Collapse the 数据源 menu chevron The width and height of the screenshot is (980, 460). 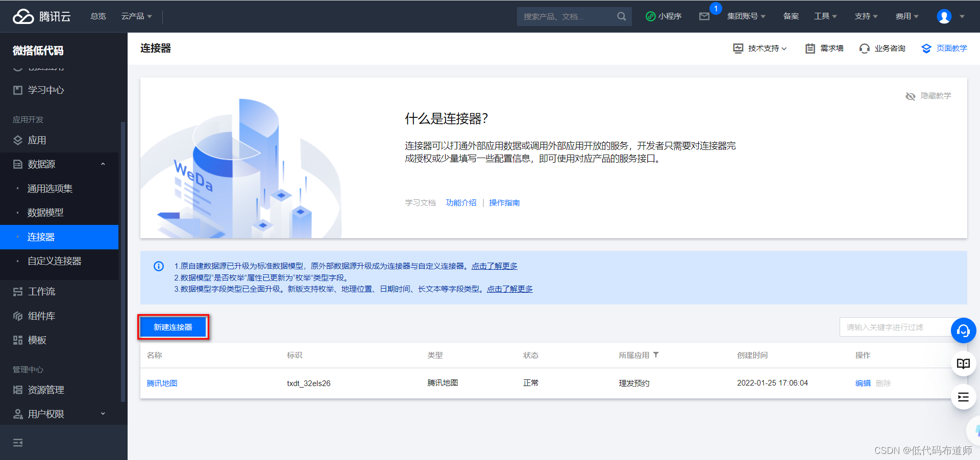(103, 164)
